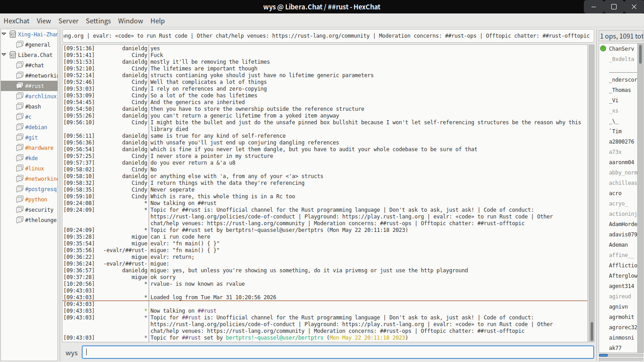Click the #python channel icon
The width and height of the screenshot is (644, 362).
click(20, 199)
